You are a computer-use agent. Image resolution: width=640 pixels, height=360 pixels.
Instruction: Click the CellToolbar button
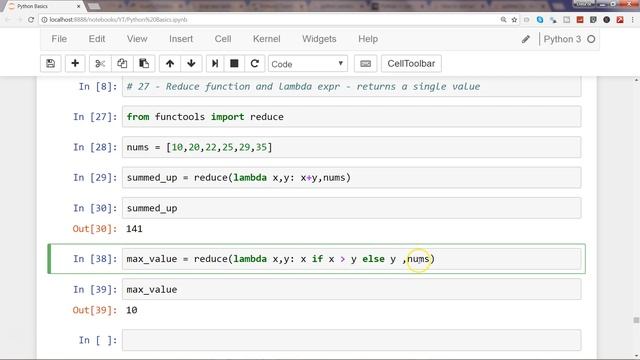click(x=411, y=64)
